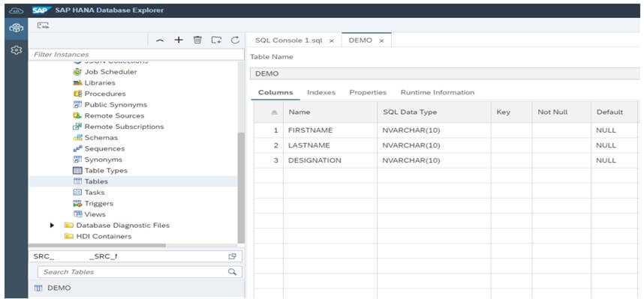Image resolution: width=644 pixels, height=299 pixels.
Task: Select the LASTNAME cell
Action: [x=330, y=145]
